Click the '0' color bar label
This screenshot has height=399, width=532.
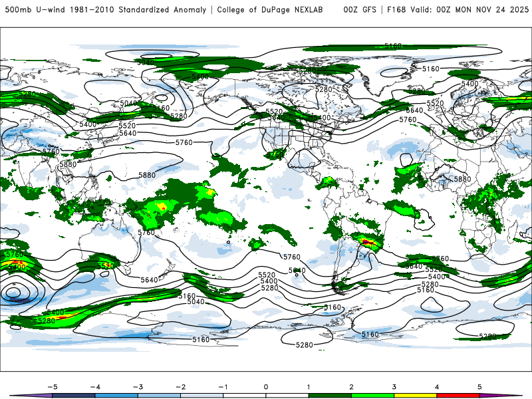pyautogui.click(x=266, y=387)
